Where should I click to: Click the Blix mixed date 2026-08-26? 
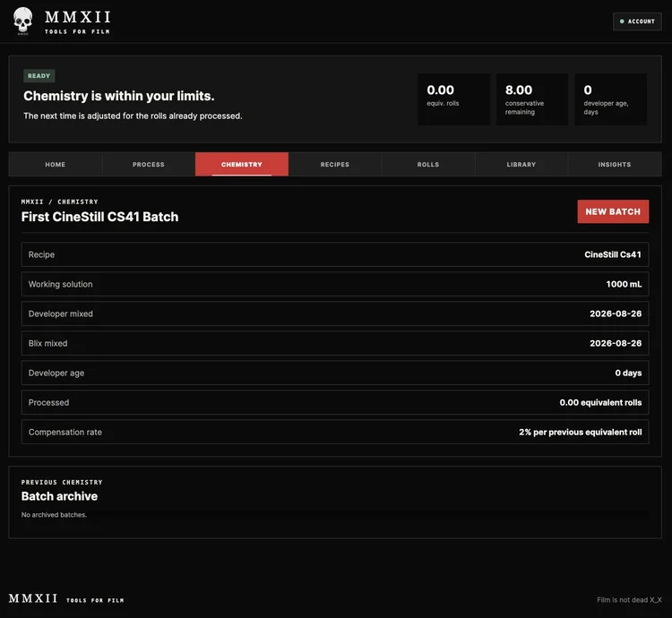[x=616, y=343]
